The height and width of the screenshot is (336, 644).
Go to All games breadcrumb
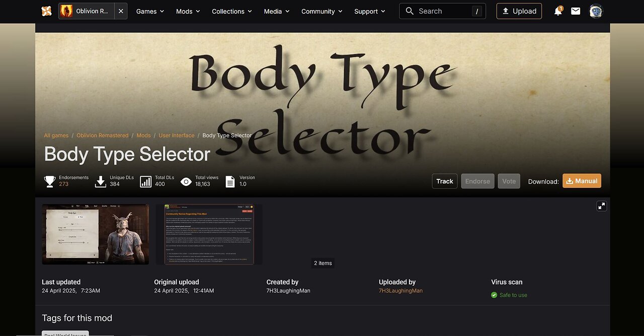(56, 136)
